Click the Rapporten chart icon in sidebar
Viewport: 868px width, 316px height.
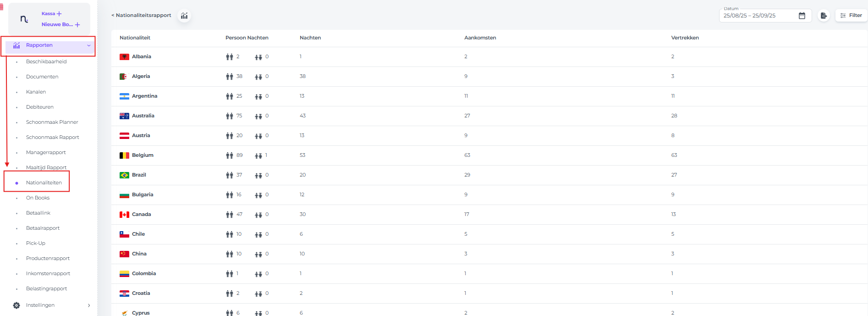coord(16,45)
